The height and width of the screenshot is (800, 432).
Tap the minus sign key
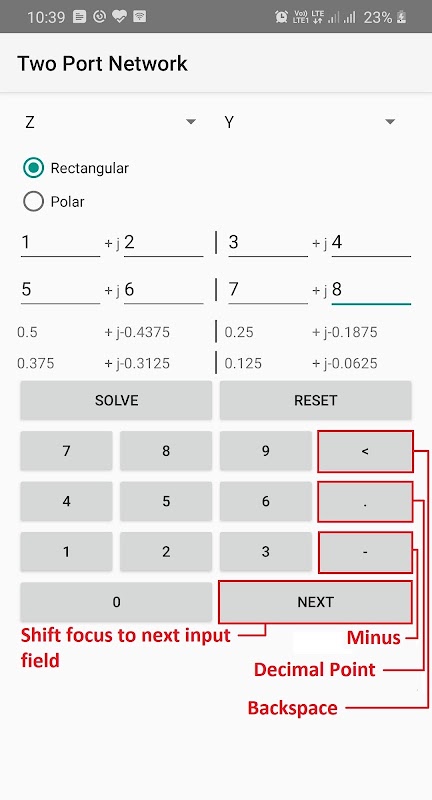365,552
